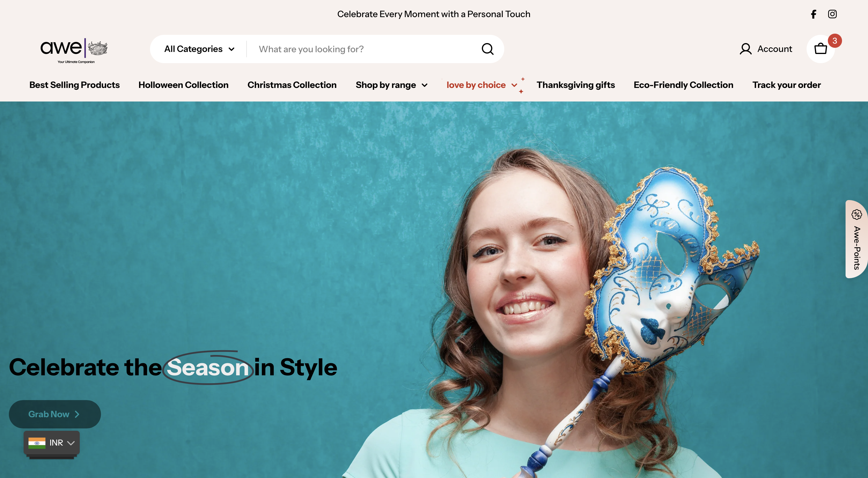Go to Holloween Collection
This screenshot has width=868, height=478.
pyautogui.click(x=183, y=85)
